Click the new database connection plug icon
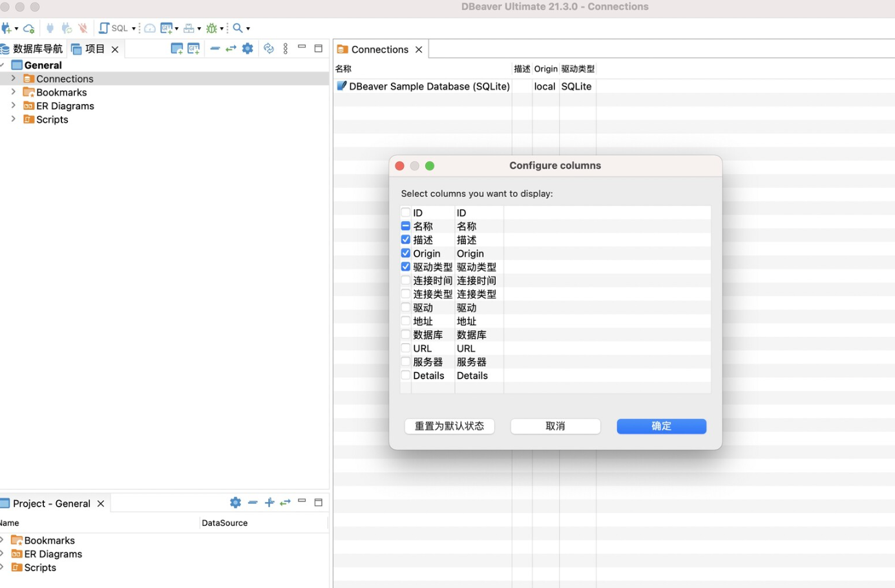 pyautogui.click(x=6, y=28)
